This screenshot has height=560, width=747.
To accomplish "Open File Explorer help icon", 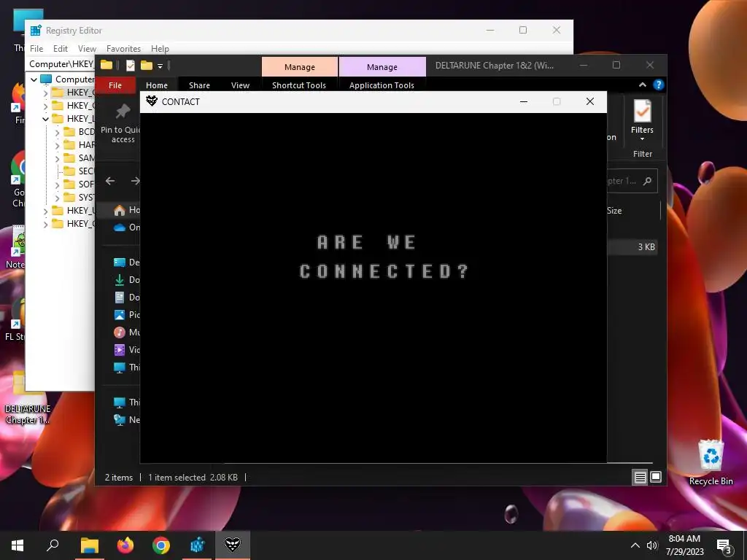I will pos(659,85).
